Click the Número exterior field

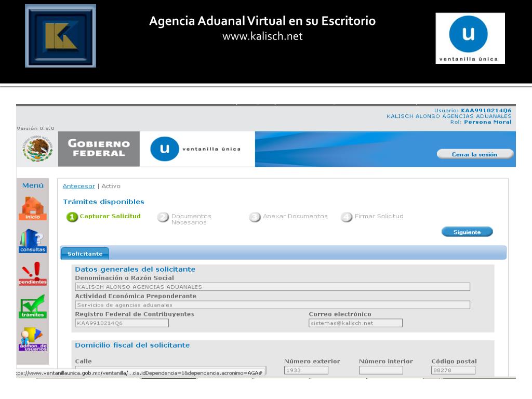306,370
